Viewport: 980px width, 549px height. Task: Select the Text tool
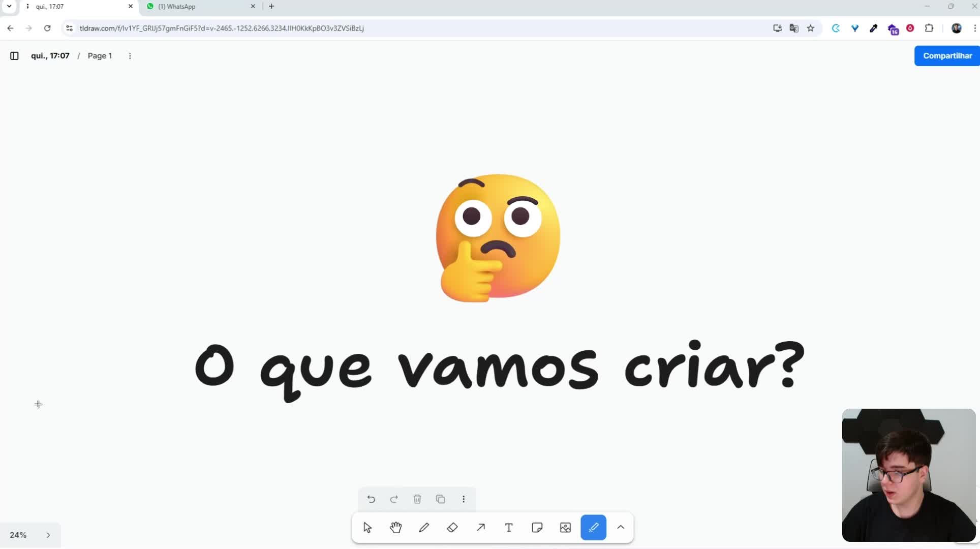tap(509, 528)
